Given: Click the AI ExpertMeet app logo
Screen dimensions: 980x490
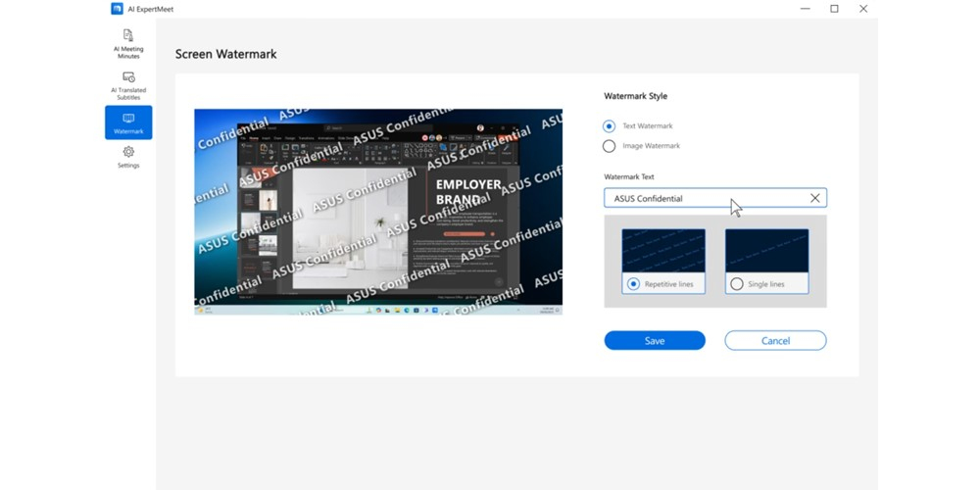Looking at the screenshot, I should click(117, 9).
